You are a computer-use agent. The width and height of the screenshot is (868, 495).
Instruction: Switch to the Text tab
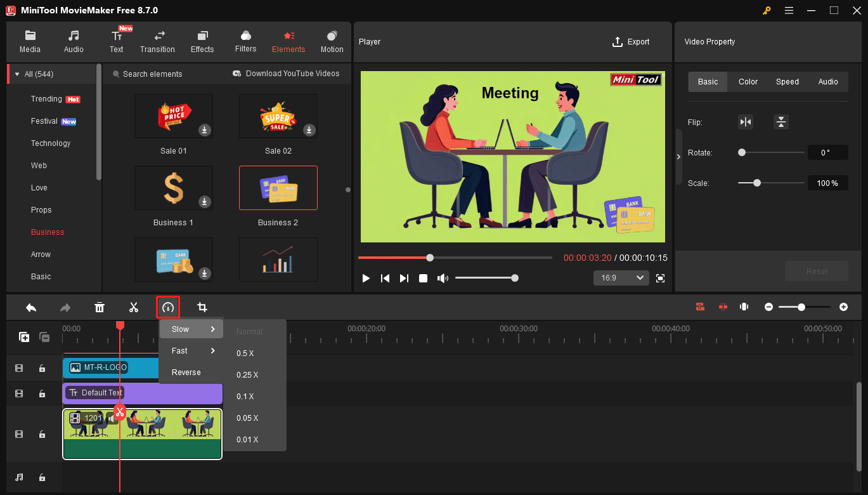tap(117, 42)
